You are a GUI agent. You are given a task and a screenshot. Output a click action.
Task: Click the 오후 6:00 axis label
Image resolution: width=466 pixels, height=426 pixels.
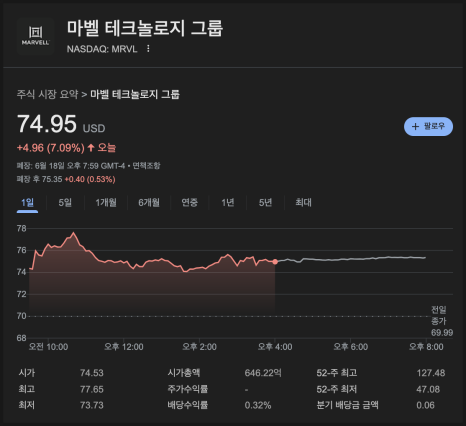[x=351, y=347]
